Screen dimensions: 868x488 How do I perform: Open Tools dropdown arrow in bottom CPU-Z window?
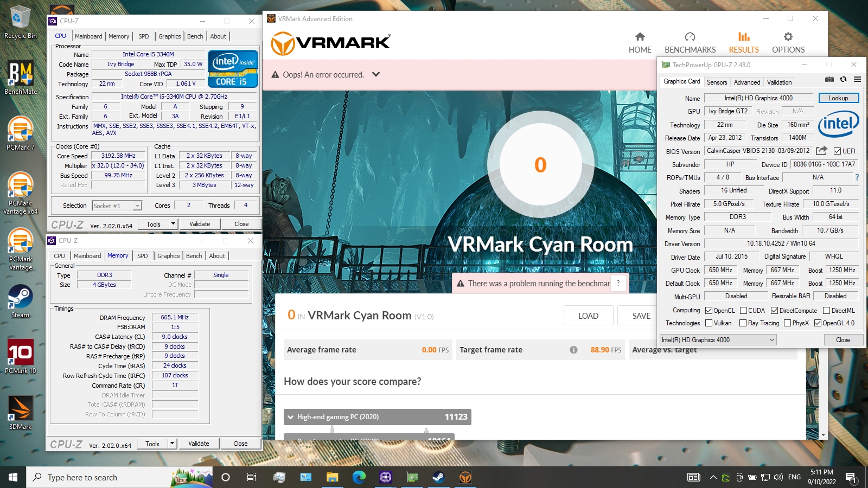pyautogui.click(x=172, y=444)
